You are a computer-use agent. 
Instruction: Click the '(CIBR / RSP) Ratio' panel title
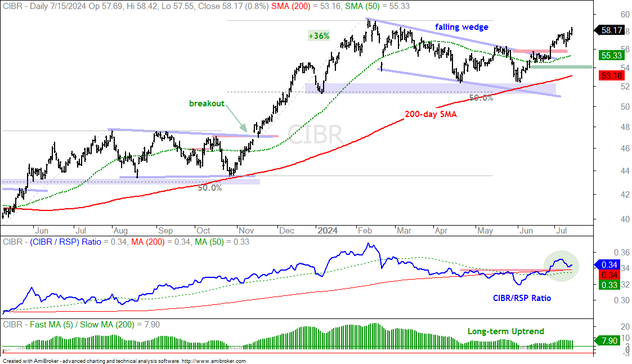[66, 242]
